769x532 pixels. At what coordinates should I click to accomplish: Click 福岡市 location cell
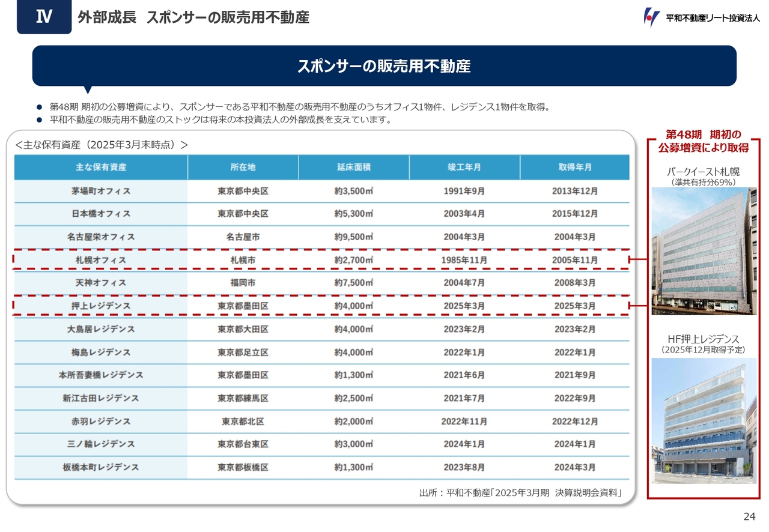(243, 282)
